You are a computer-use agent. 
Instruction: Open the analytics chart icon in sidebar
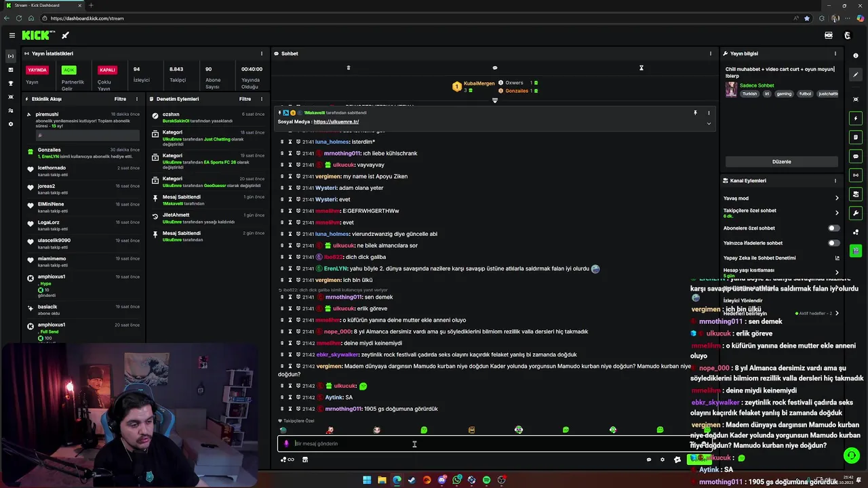(10, 69)
